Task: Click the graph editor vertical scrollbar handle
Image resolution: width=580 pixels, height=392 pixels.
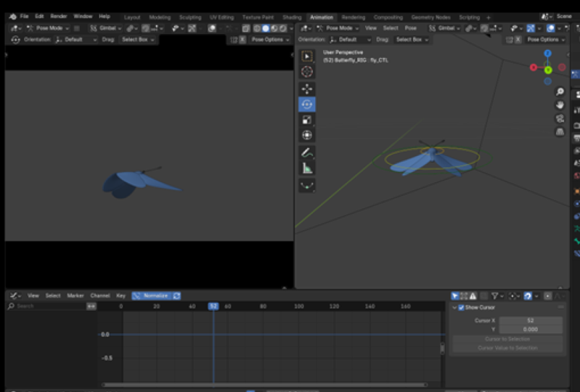Action: pos(442,348)
